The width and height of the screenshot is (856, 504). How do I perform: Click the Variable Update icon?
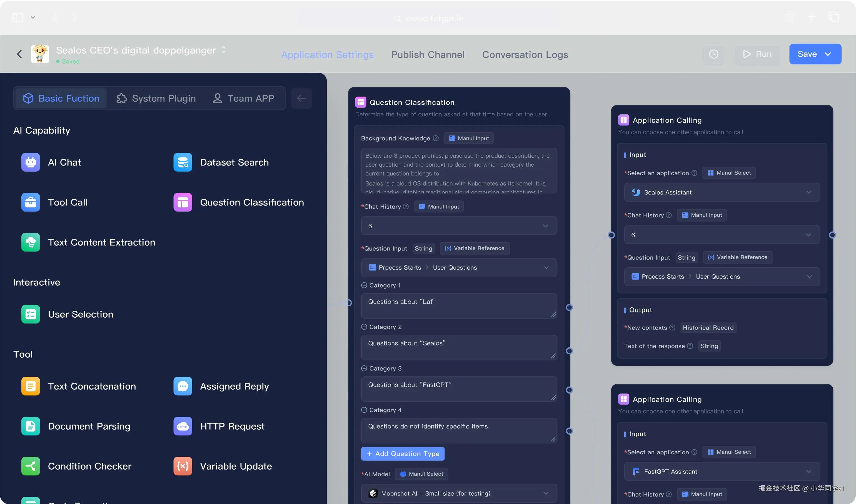point(183,466)
